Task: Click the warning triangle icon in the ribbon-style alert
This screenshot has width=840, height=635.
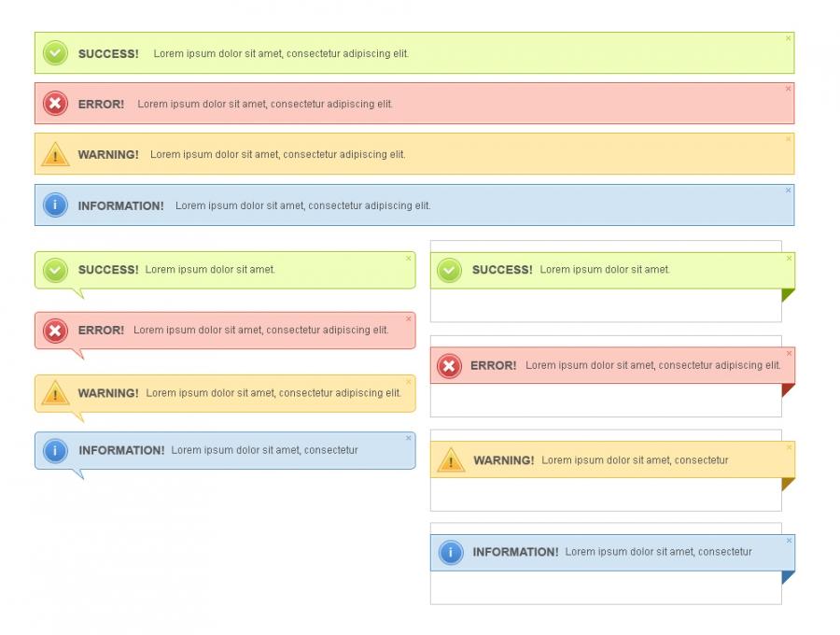Action: coord(451,459)
